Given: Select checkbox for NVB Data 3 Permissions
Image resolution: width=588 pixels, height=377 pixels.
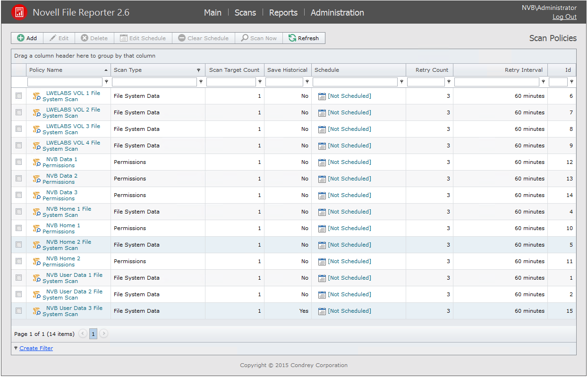Looking at the screenshot, I should [x=19, y=195].
